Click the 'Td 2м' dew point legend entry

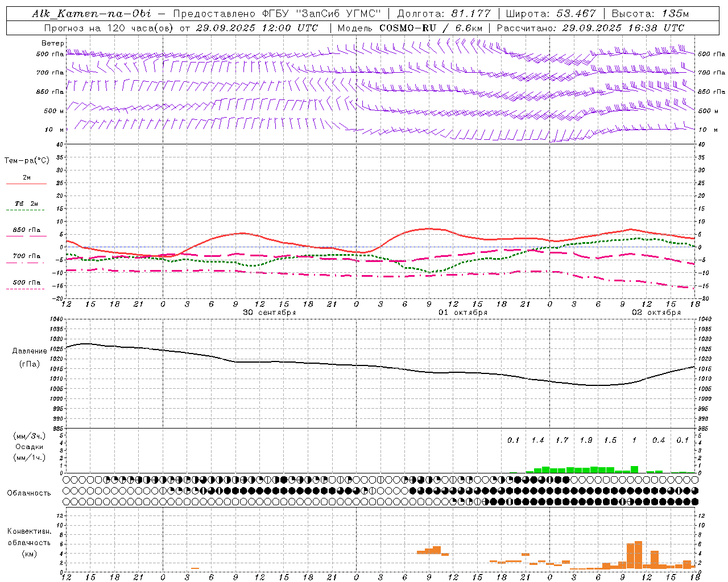27,203
